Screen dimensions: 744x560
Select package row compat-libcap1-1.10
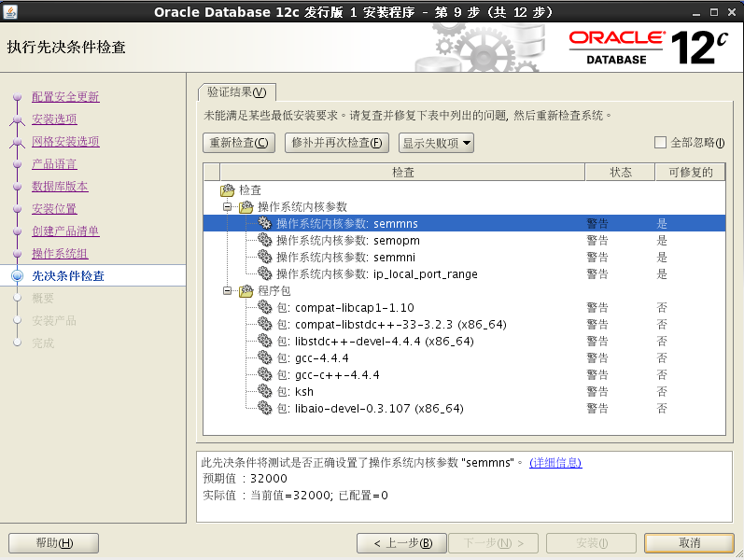tap(464, 307)
